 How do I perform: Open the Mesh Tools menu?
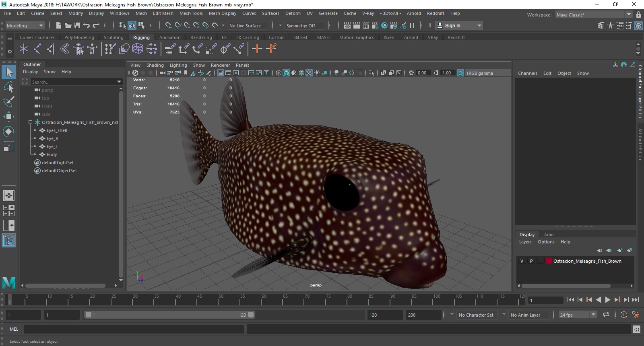point(191,13)
